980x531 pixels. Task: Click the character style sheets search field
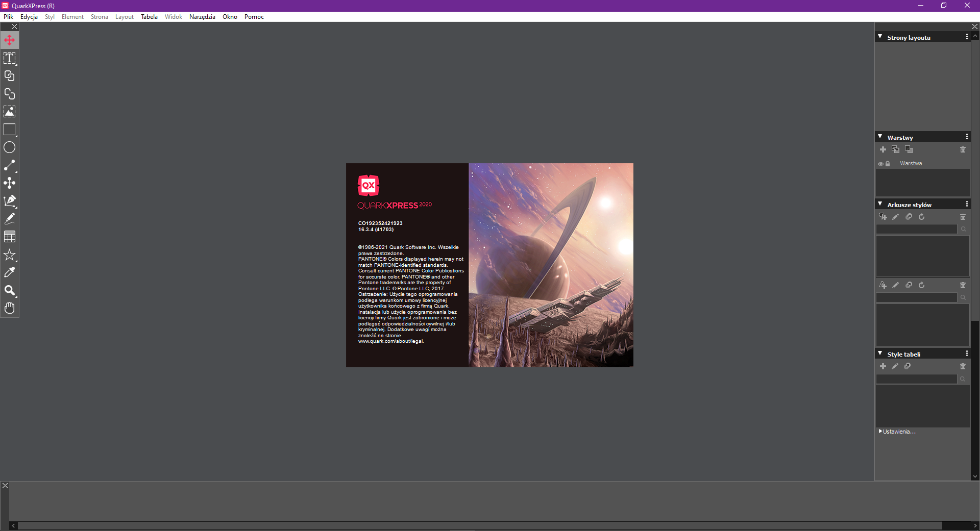point(917,297)
